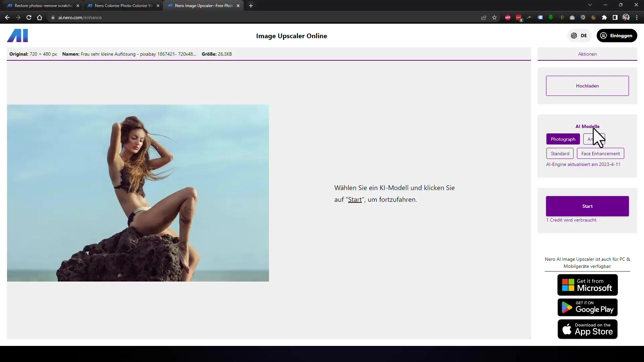Switch to Nero Colorize Photo browser tab

(x=124, y=5)
